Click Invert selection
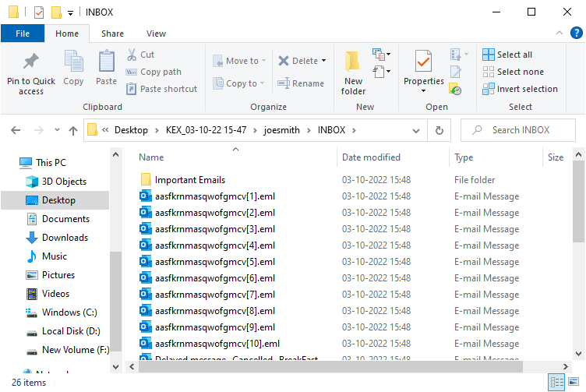Viewport: 586px width, 392px height. [520, 89]
